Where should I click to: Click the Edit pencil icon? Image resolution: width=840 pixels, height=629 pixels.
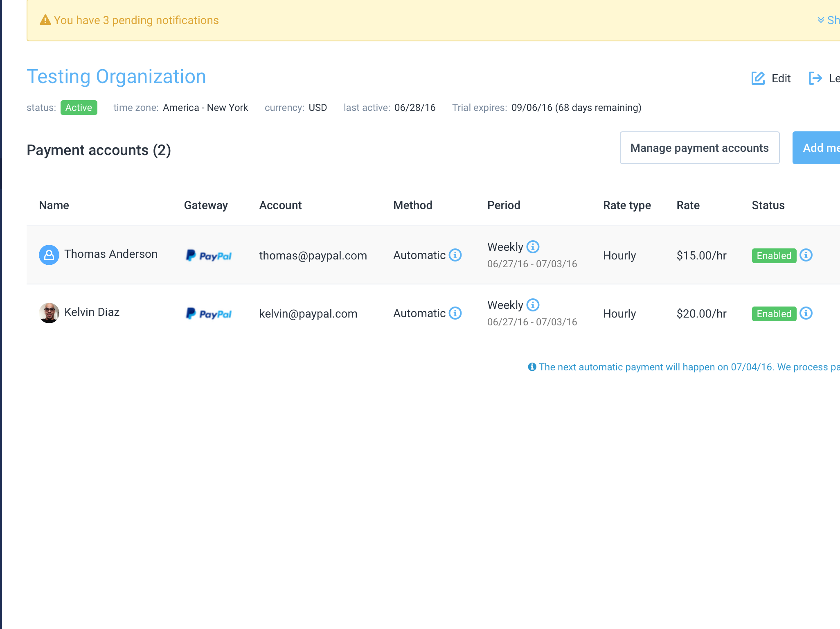(x=758, y=78)
